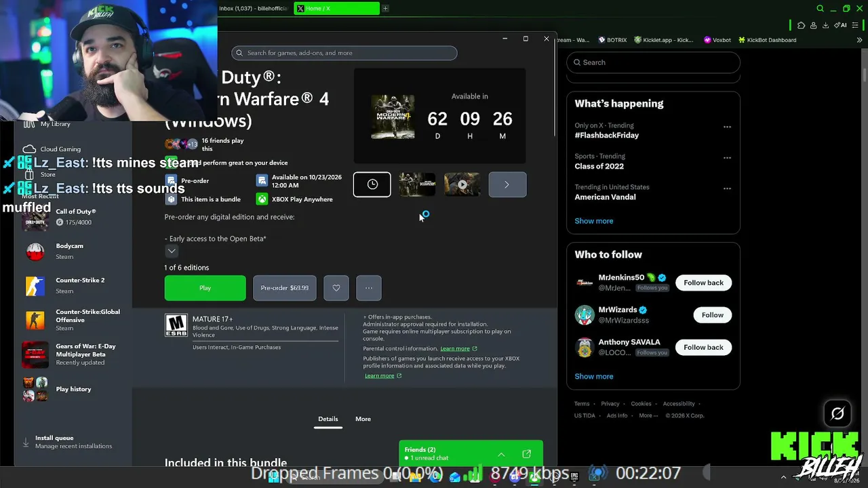This screenshot has width=868, height=488.
Task: Click the Modern Warfare cover art
Action: coord(393,117)
